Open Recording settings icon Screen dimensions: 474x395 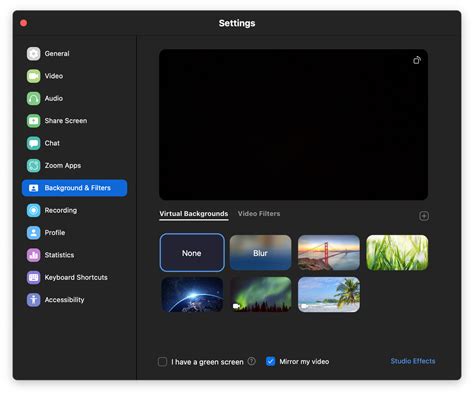(x=34, y=210)
